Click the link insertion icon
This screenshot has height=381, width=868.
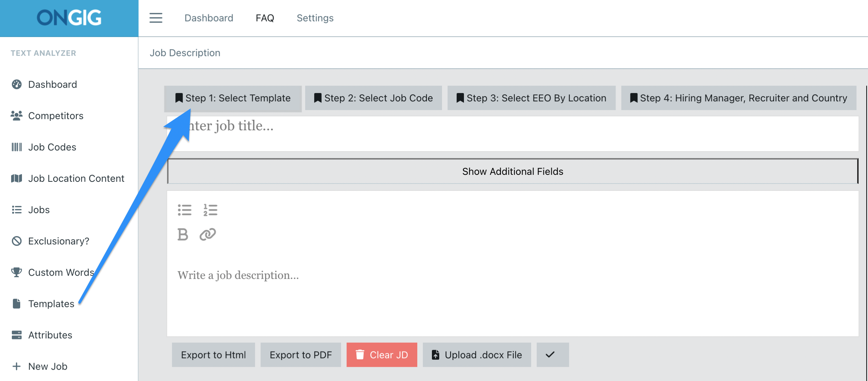208,234
